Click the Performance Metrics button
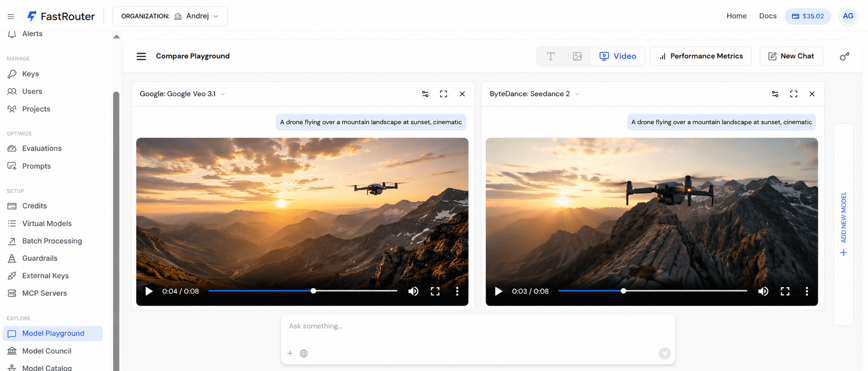Screen dimensions: 868x371 [701, 56]
